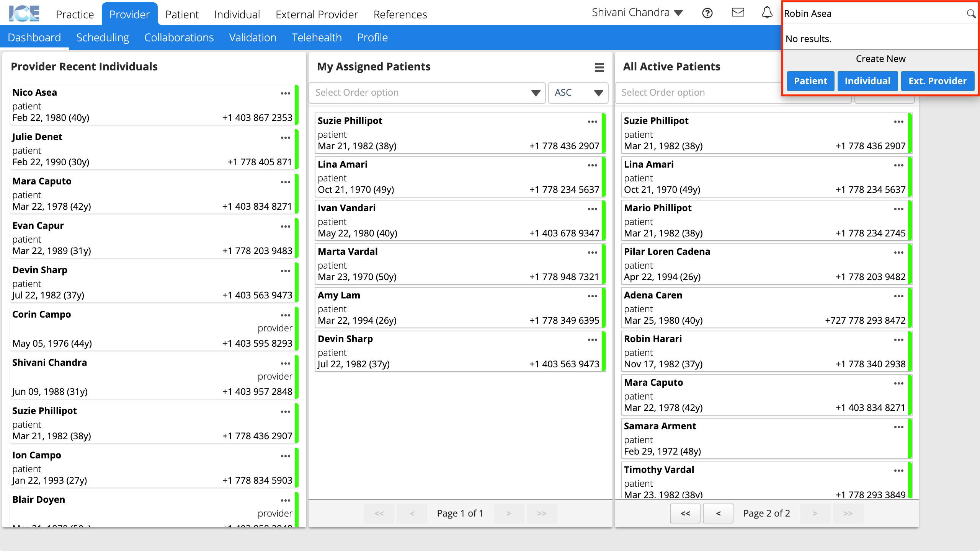This screenshot has width=980, height=551.
Task: Open the Collaborations submenu
Action: [179, 37]
